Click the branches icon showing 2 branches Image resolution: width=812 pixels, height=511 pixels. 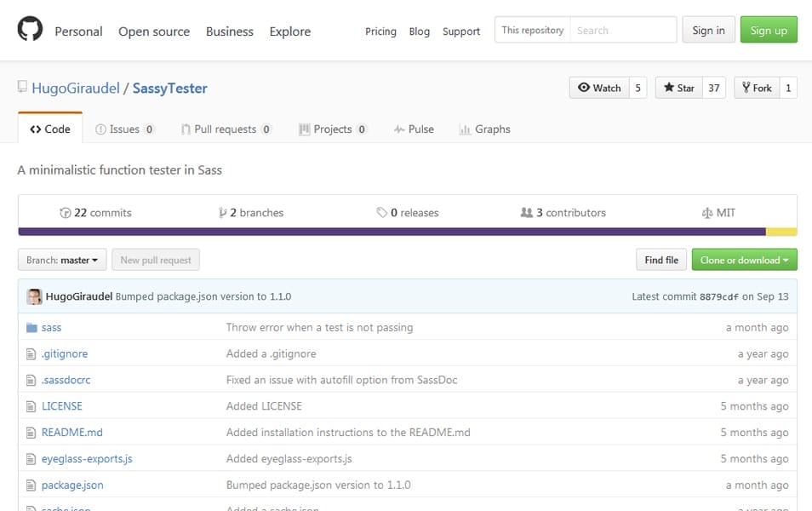(224, 213)
